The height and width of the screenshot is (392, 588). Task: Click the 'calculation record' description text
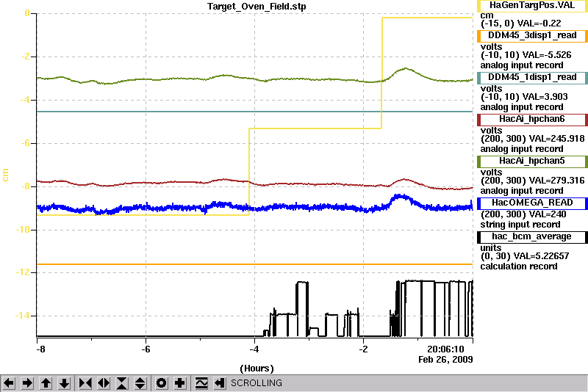[x=519, y=266]
